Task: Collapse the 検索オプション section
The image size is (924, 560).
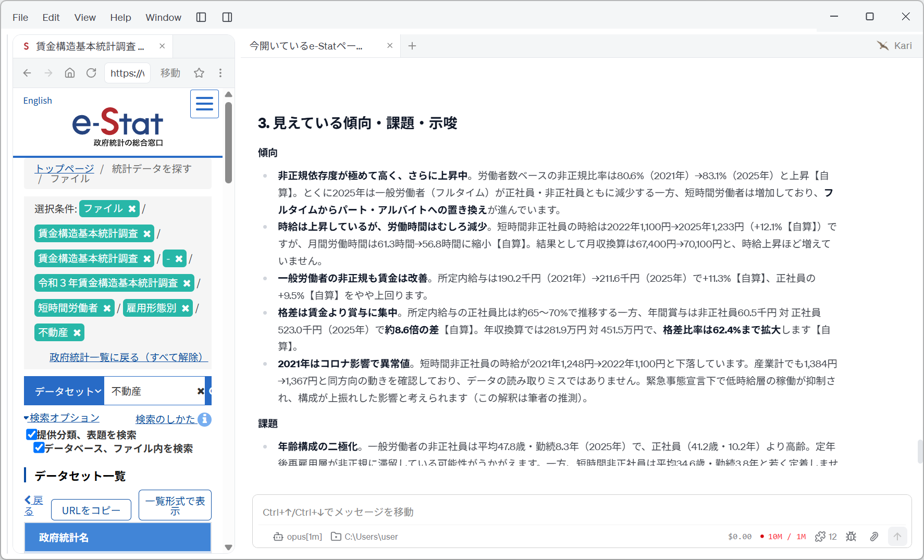Action: [x=61, y=418]
